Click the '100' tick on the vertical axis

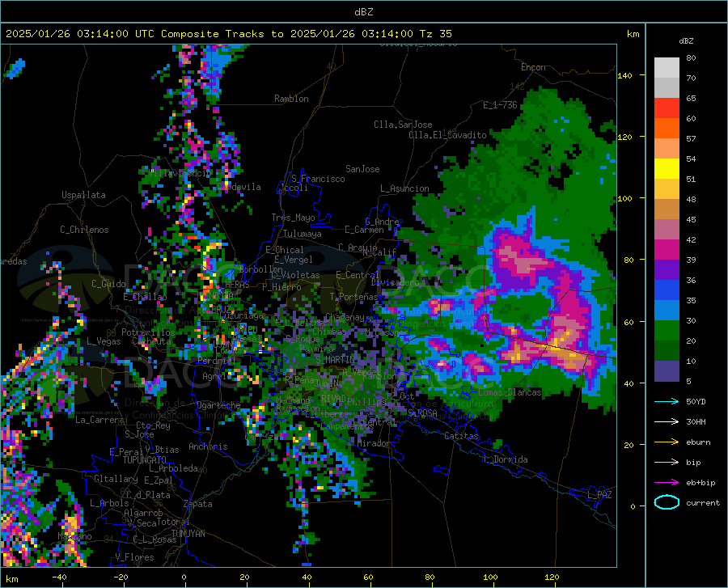pos(625,198)
